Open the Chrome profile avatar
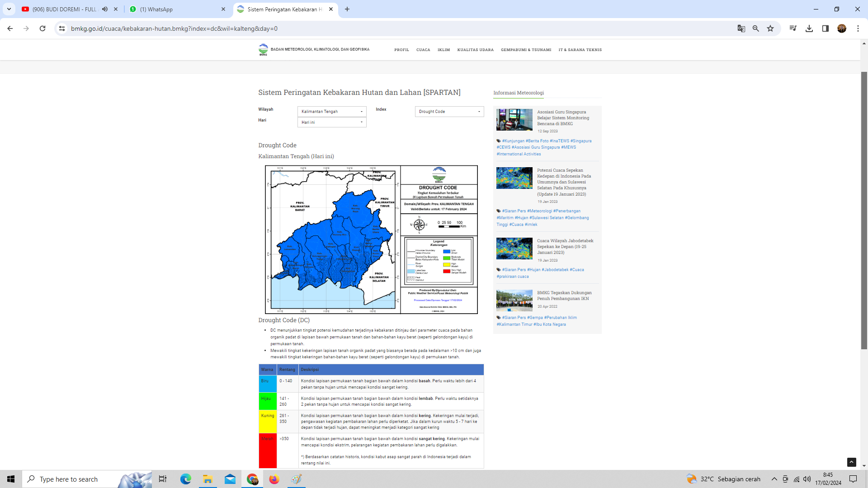Viewport: 868px width, 488px height. (x=842, y=28)
